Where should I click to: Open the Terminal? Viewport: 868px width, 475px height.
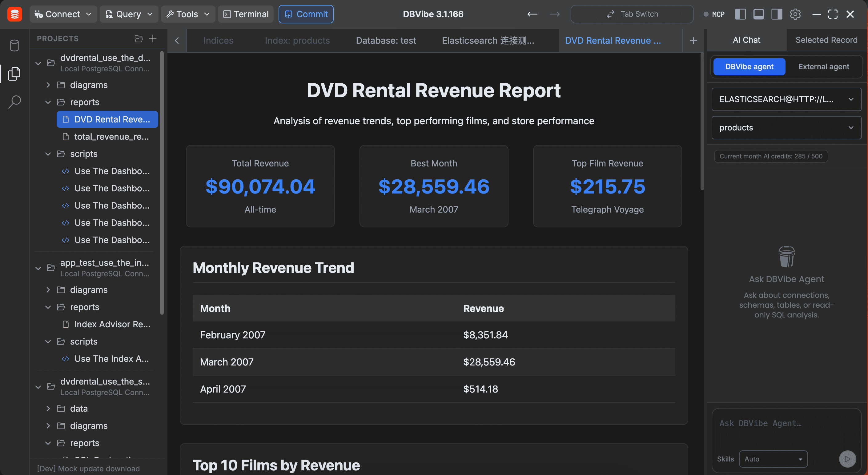[246, 14]
